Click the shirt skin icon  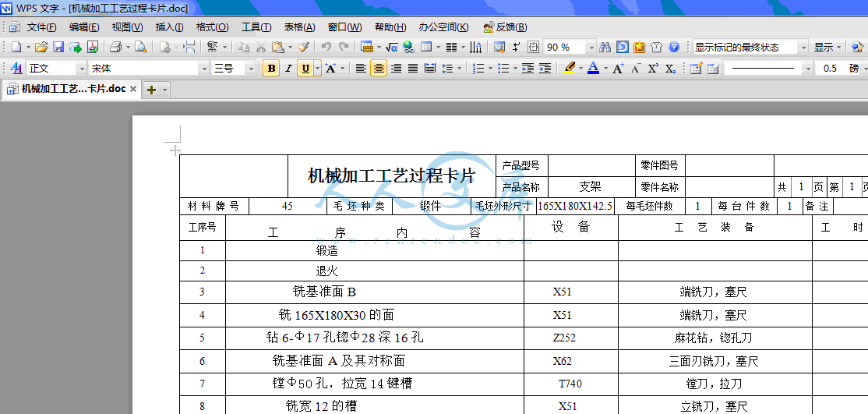(657, 47)
